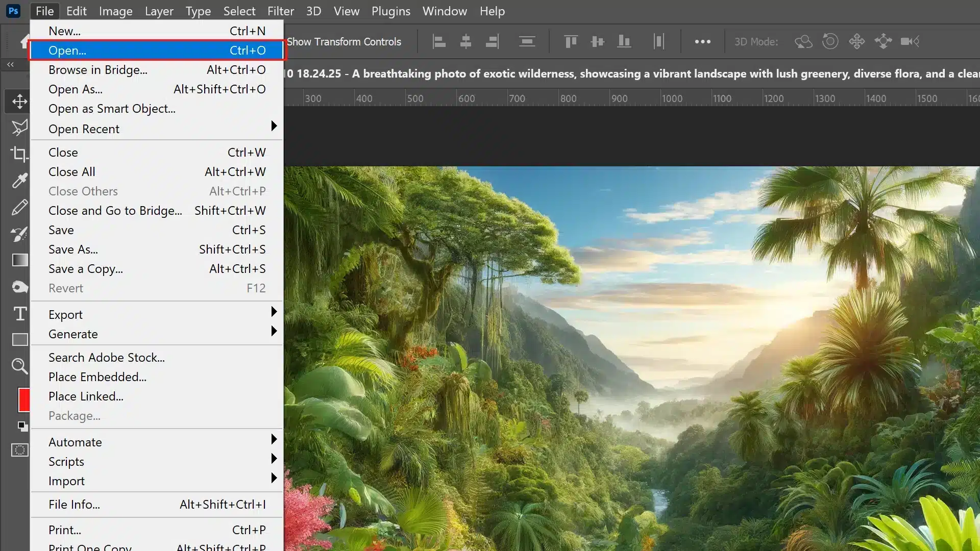Choose Place Linked...
Viewport: 980px width, 551px height.
coord(157,396)
